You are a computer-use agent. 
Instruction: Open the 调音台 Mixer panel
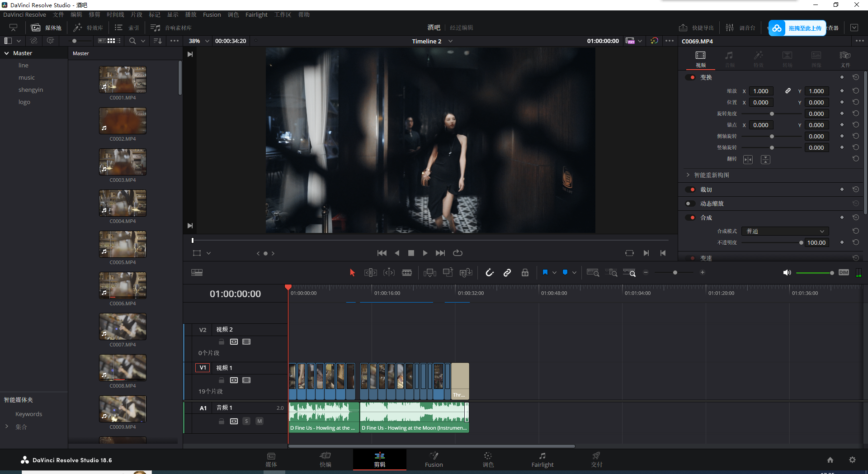point(741,28)
